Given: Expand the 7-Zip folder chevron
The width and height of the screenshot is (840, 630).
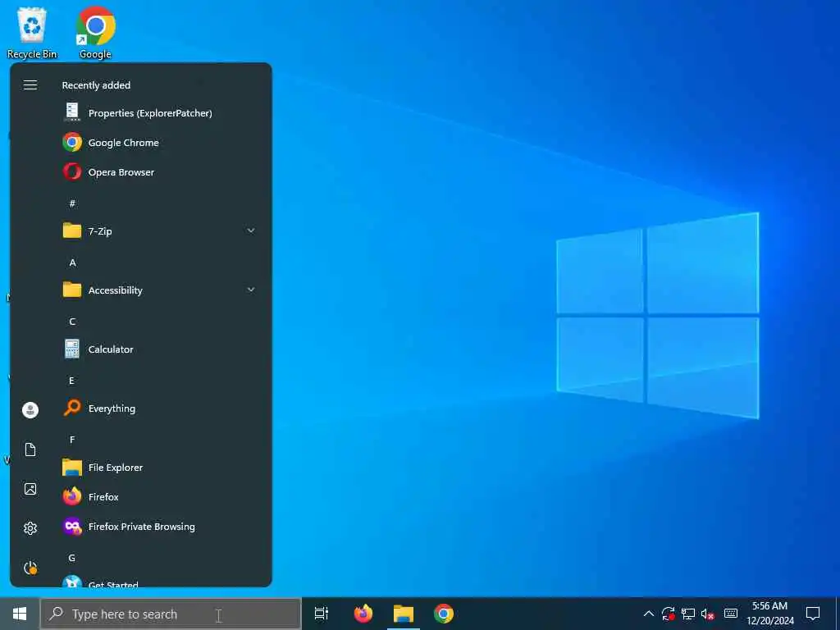Looking at the screenshot, I should pyautogui.click(x=251, y=231).
